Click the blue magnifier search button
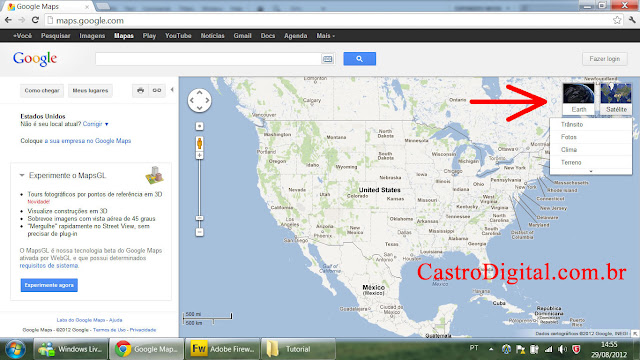The width and height of the screenshot is (640, 360). pos(360,59)
